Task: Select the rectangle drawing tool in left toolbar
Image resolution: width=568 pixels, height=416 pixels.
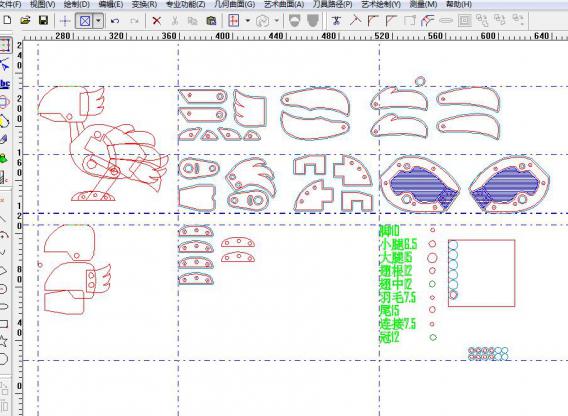Action: 4,324
